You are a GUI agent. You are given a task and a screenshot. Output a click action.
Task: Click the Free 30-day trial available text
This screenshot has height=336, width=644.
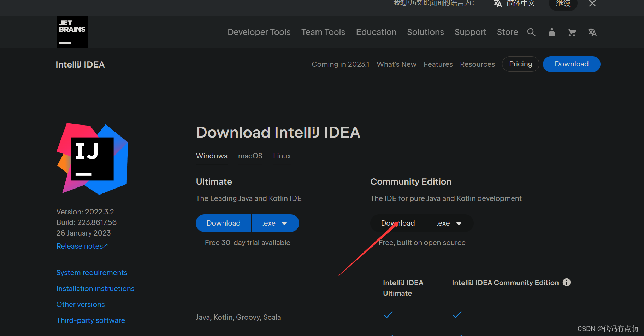248,243
